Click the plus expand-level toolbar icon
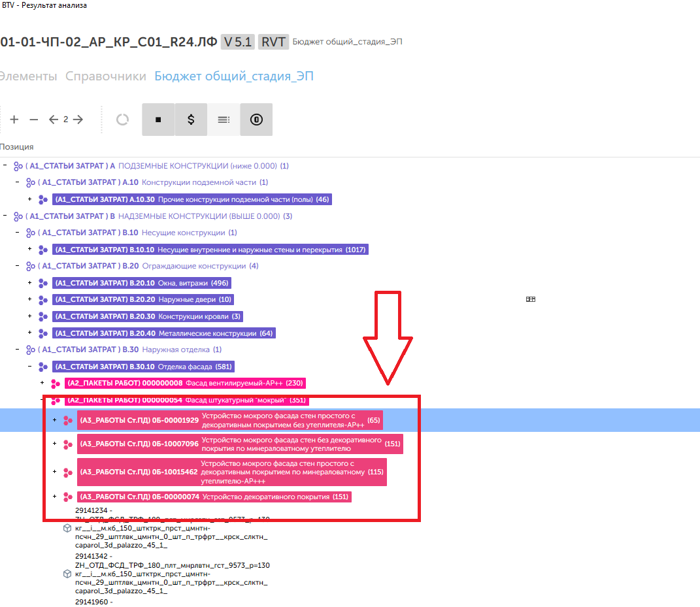 tap(14, 120)
